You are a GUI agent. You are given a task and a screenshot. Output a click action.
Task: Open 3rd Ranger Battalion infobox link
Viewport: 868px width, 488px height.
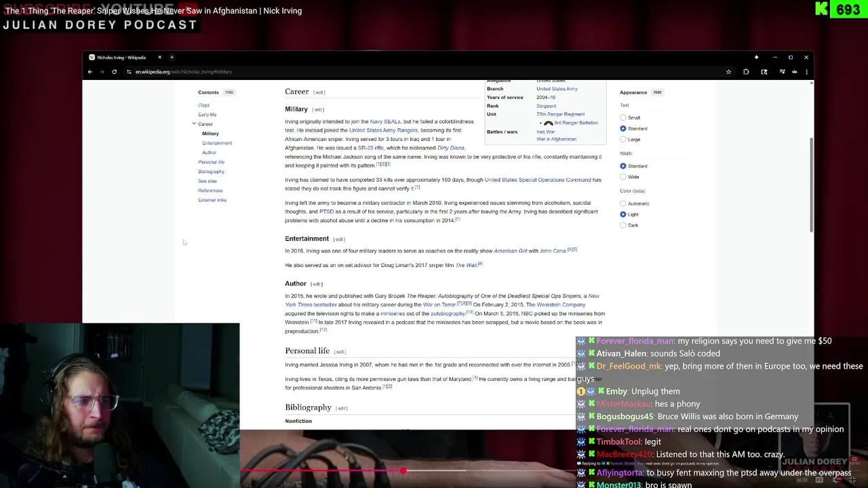point(576,123)
